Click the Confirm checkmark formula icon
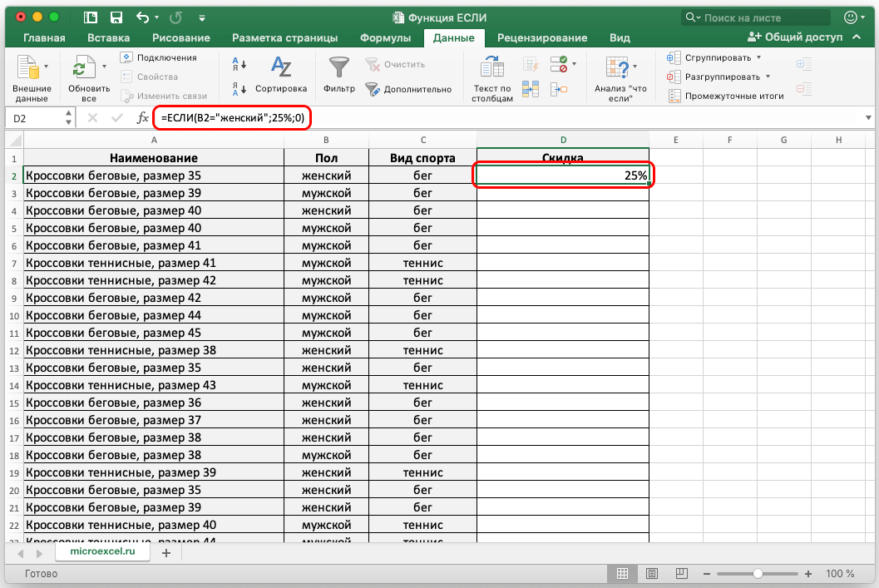 117,118
